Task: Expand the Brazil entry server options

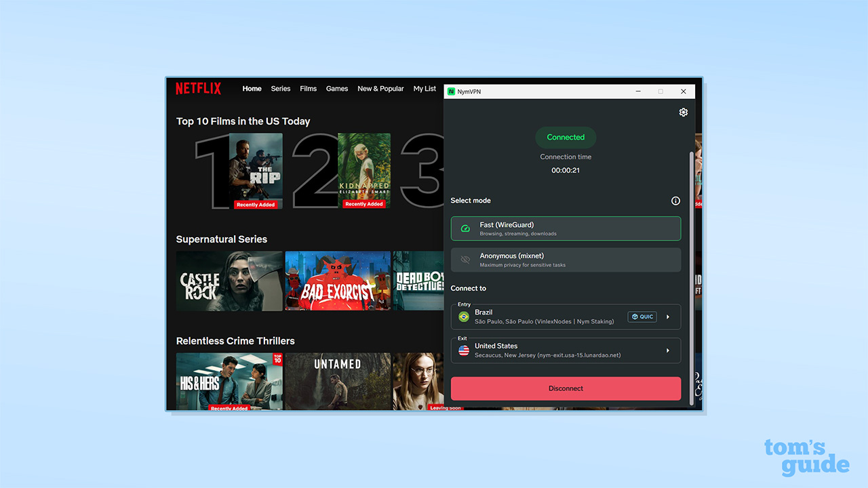Action: tap(668, 317)
